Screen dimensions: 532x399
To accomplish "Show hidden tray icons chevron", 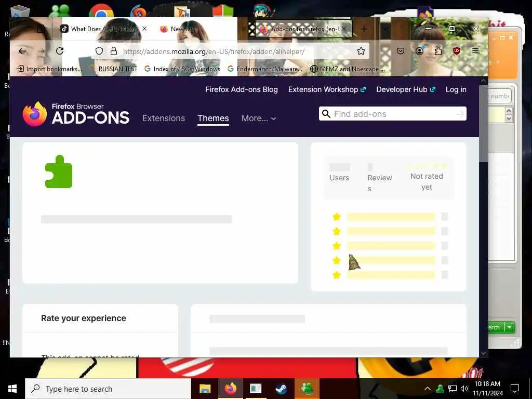I will coord(428,389).
